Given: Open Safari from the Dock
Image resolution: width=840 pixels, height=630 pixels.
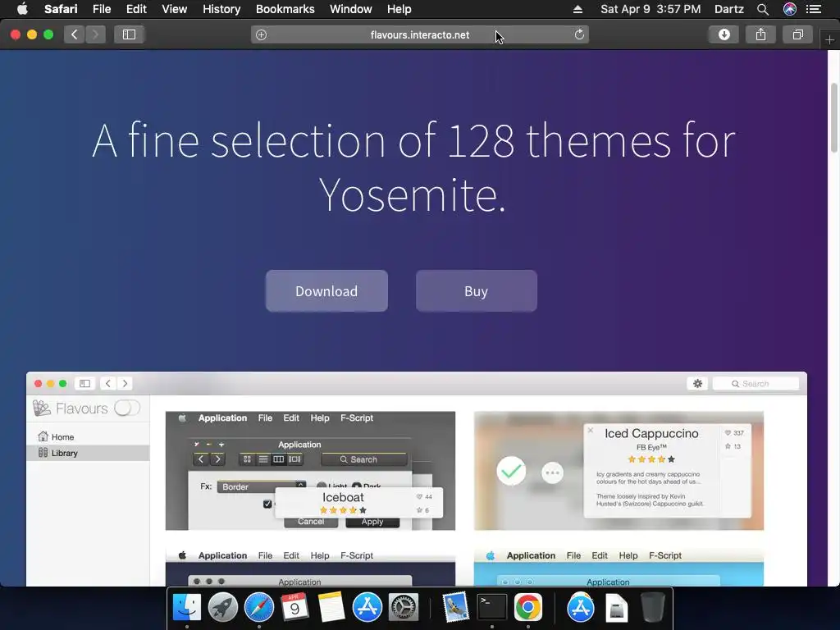Looking at the screenshot, I should [258, 608].
